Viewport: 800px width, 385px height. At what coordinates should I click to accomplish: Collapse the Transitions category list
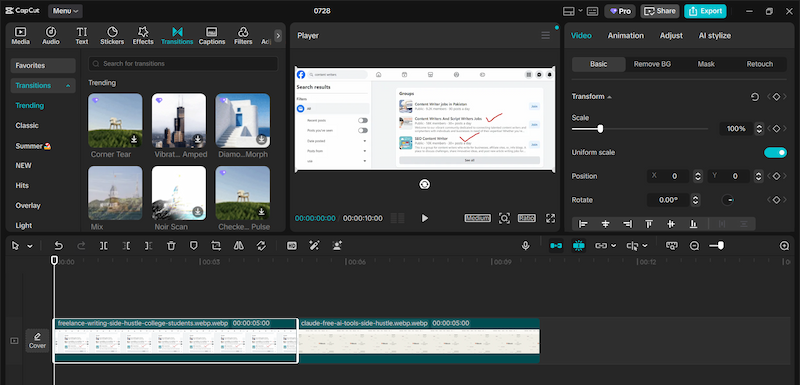(x=68, y=86)
